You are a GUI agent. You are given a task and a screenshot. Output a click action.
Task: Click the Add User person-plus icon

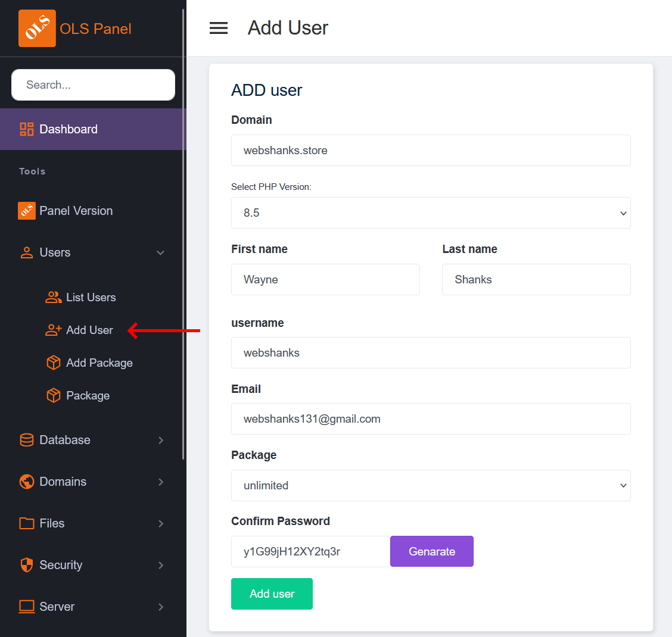[54, 330]
